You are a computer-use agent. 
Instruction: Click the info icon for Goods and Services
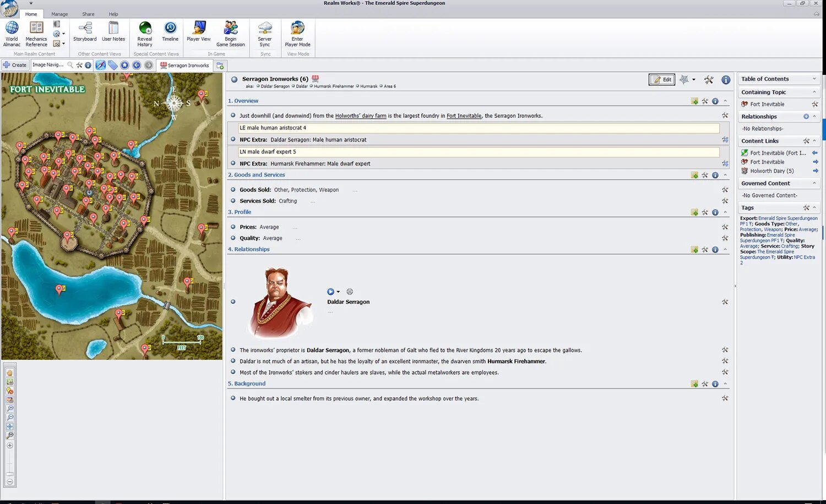715,175
